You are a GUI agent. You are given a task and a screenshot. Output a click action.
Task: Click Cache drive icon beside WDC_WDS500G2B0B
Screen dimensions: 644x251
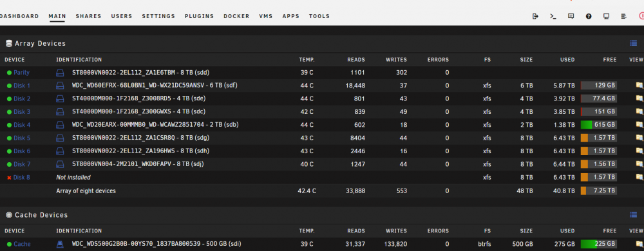coord(60,244)
